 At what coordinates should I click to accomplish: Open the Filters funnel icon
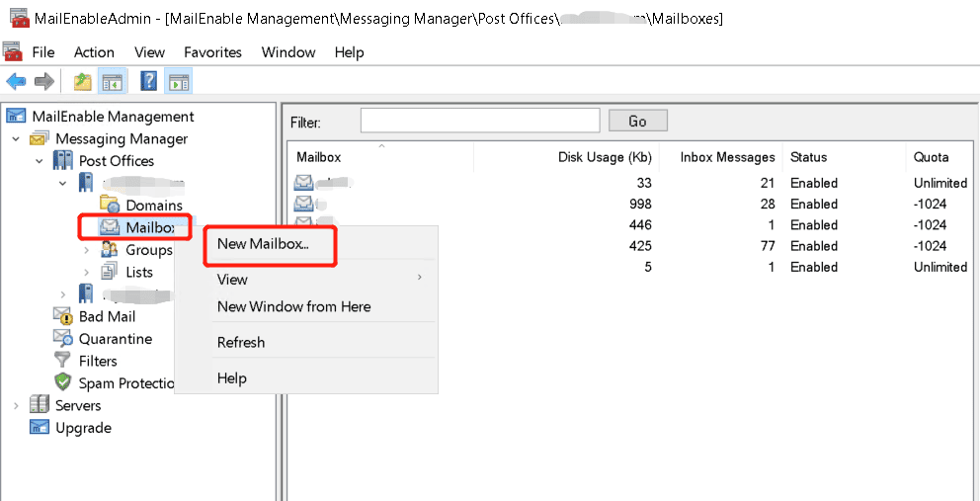pyautogui.click(x=62, y=361)
